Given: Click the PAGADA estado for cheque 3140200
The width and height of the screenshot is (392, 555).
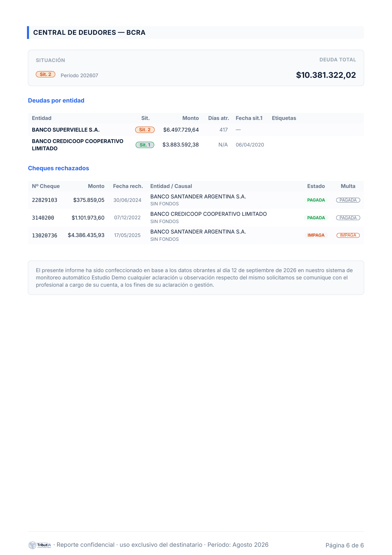Looking at the screenshot, I should 316,218.
